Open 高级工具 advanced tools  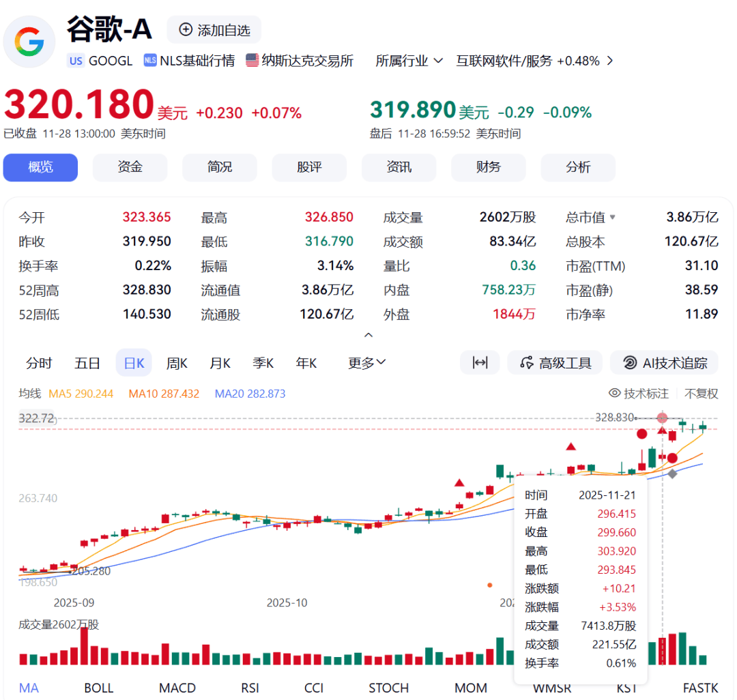(555, 363)
